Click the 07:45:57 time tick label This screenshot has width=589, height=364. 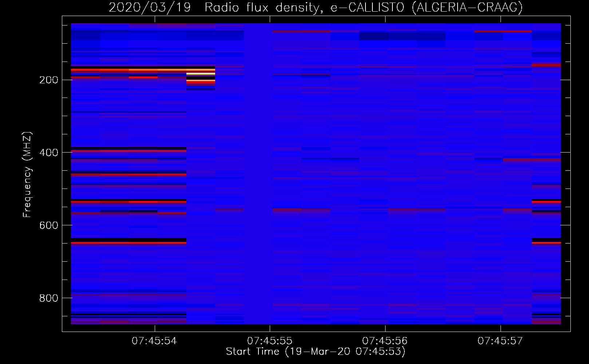point(500,341)
